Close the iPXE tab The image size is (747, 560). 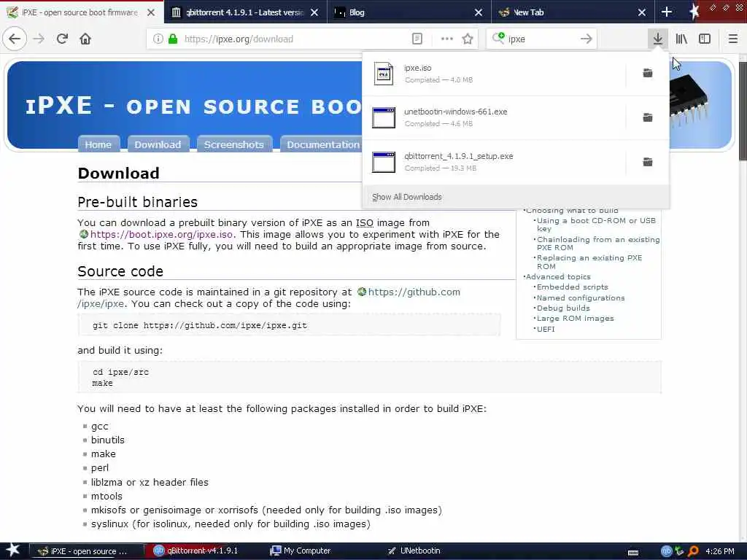coord(151,12)
